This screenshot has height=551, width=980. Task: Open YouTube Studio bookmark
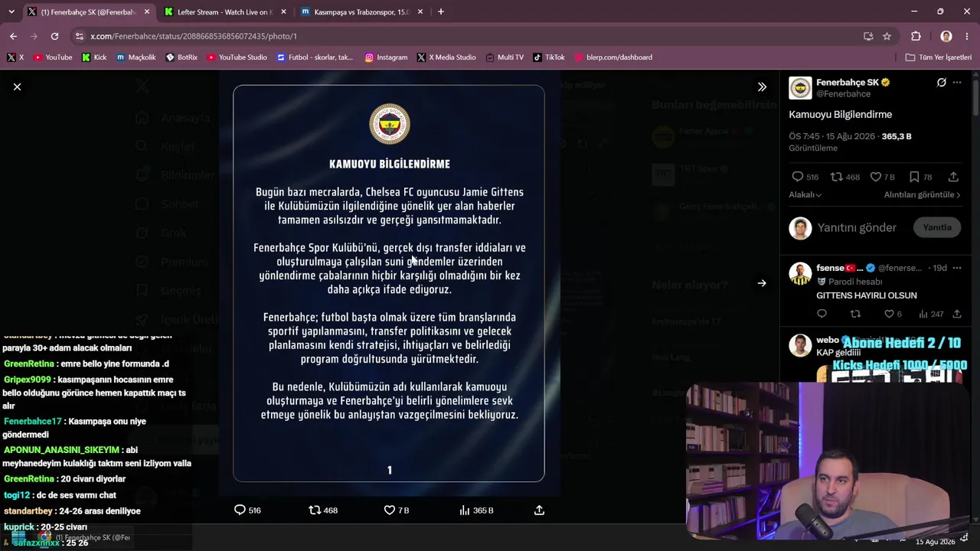pyautogui.click(x=237, y=57)
